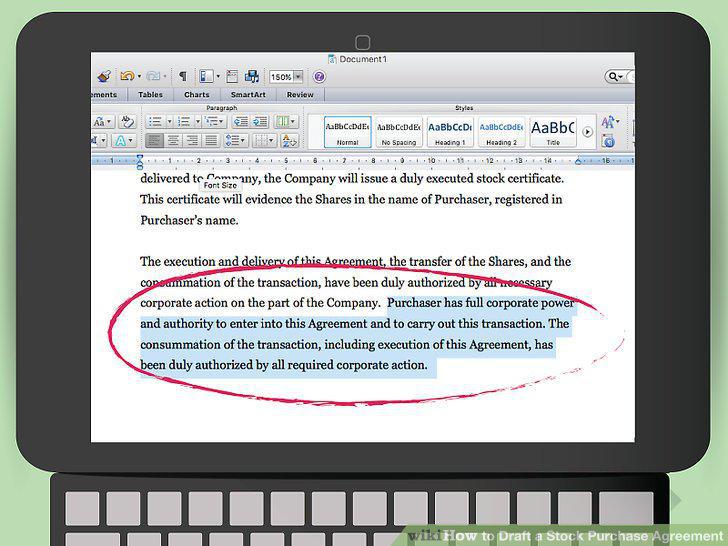
Task: Click the Clear Formatting eraser icon
Action: click(x=126, y=122)
